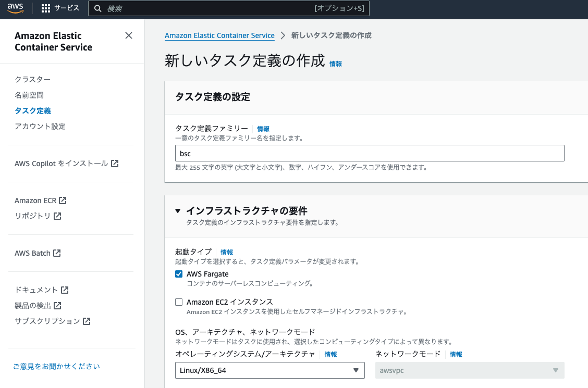588x388 pixels.
Task: Click the AWS home logo
Action: tap(15, 8)
